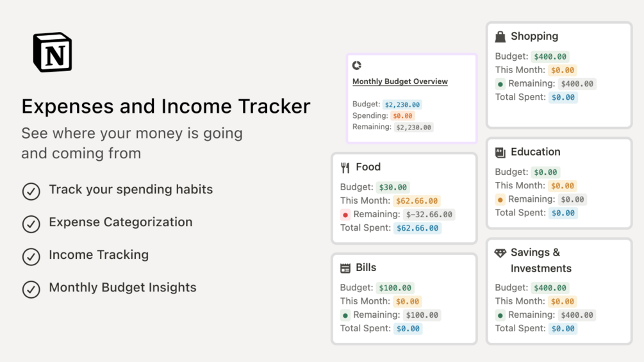Click the Bills calendar icon
The width and height of the screenshot is (644, 362).
click(x=345, y=268)
